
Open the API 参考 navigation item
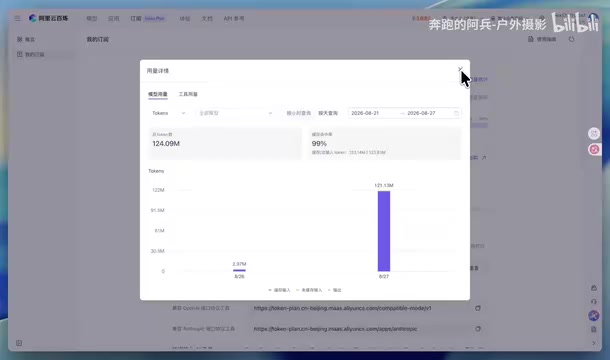coord(234,19)
